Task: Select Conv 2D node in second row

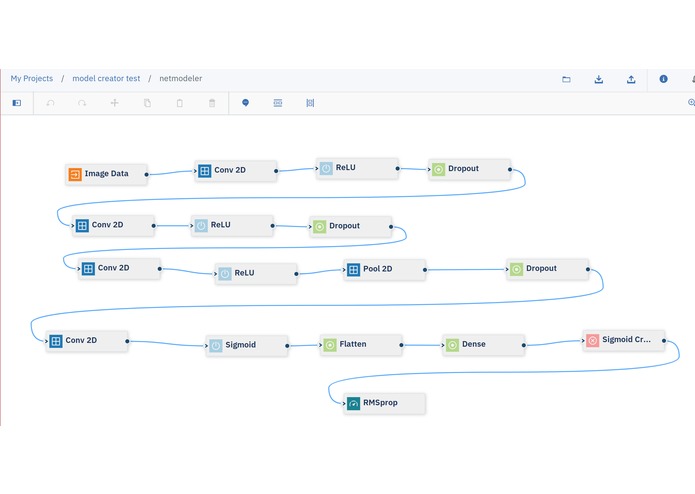Action: pos(113,226)
